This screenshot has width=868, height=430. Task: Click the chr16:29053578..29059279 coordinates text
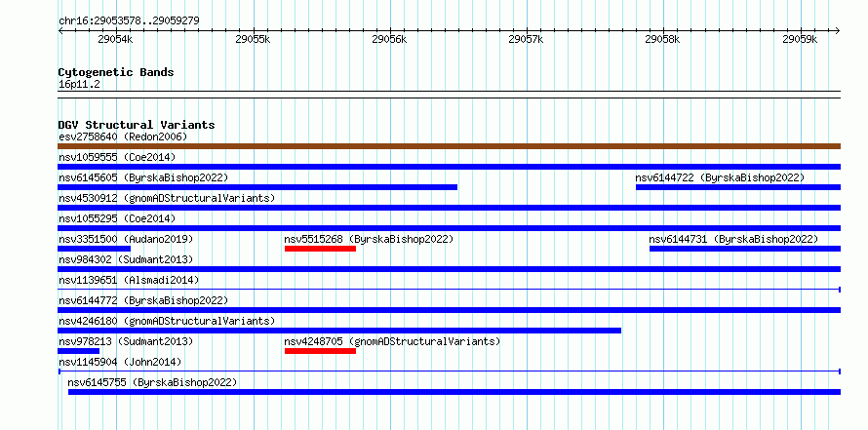coord(129,21)
